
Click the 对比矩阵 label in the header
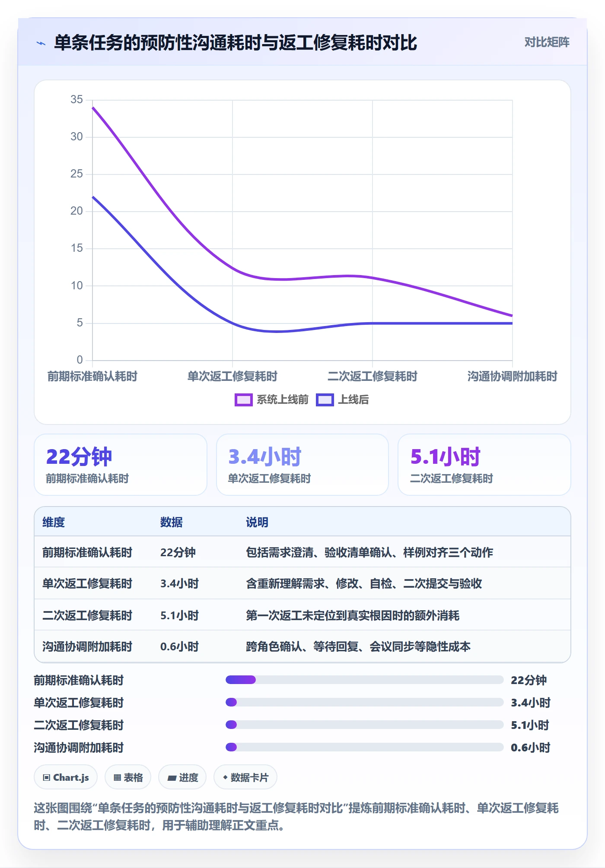(547, 42)
